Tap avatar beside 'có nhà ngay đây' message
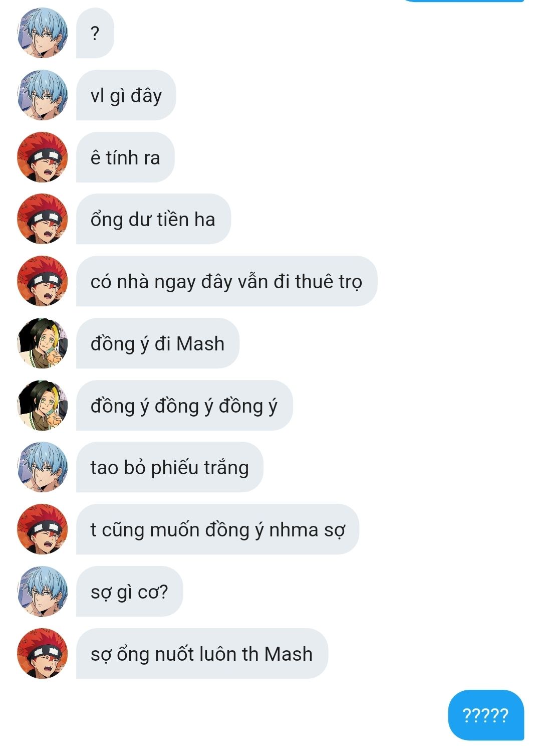541x756 pixels. [x=43, y=281]
